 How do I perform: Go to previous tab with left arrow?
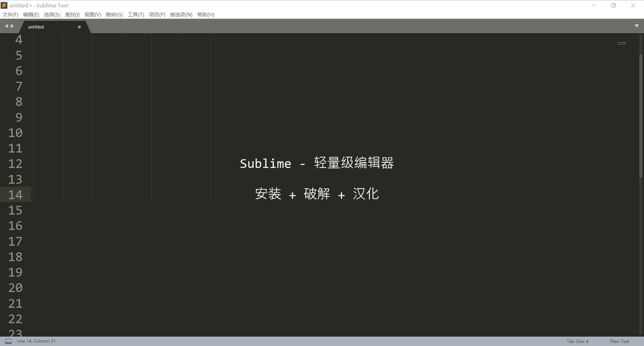point(6,26)
